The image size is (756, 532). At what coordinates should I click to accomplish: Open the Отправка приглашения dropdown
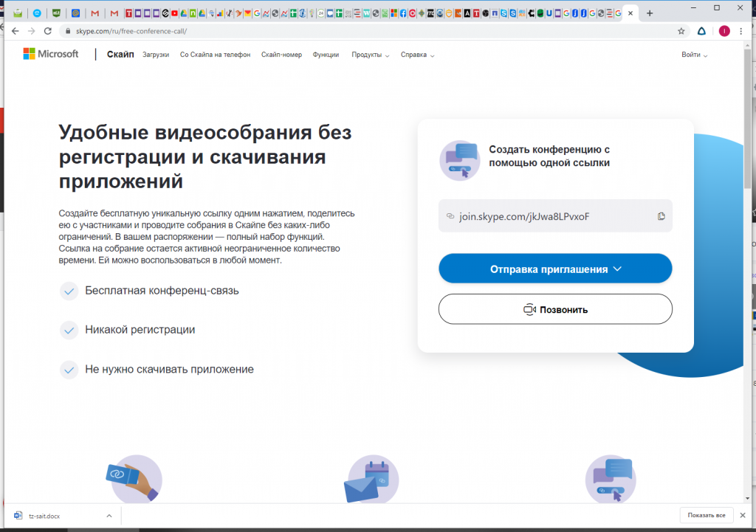coord(555,269)
